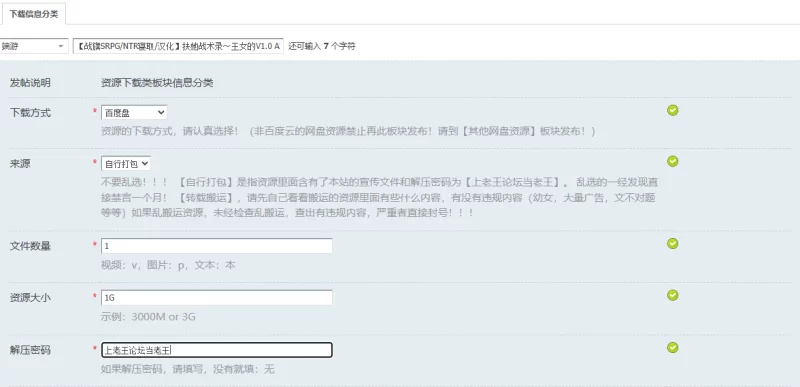Click the green check icon for 下载方式

click(x=672, y=110)
